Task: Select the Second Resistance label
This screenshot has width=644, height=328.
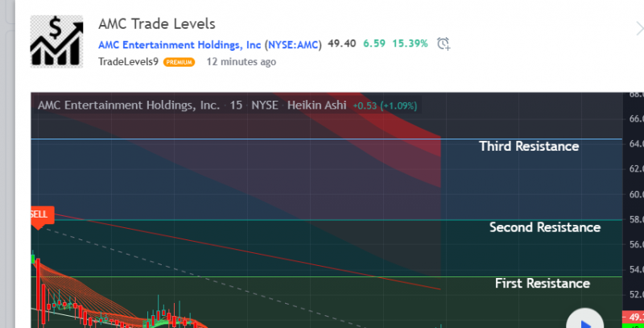Action: coord(545,227)
